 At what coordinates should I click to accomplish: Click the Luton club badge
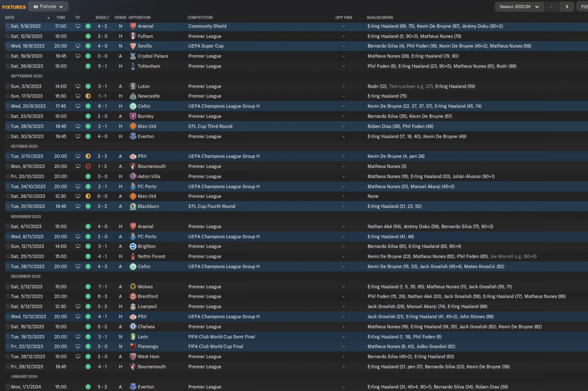point(133,86)
